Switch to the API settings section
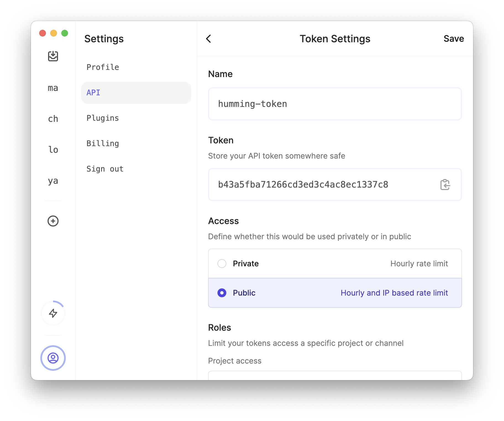Viewport: 504px width, 421px height. 93,93
